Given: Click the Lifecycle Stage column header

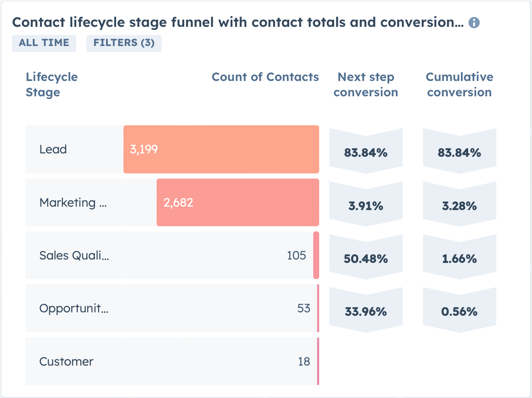Looking at the screenshot, I should pos(51,84).
